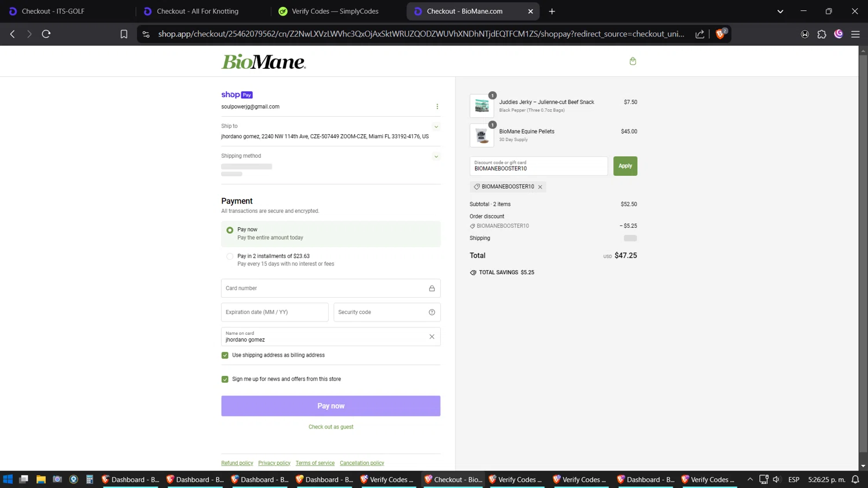Expand the Ship to address section
Image resolution: width=868 pixels, height=488 pixels.
click(436, 127)
